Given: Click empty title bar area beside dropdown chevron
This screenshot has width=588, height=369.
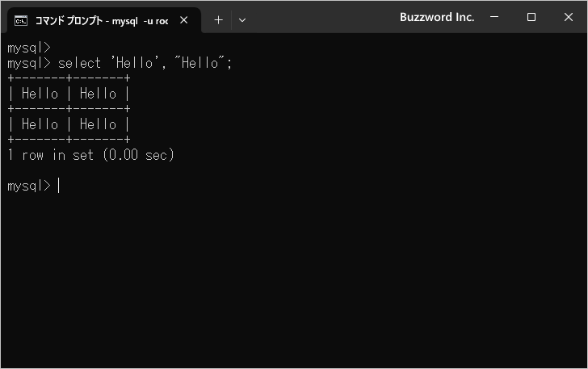Looking at the screenshot, I should point(322,17).
